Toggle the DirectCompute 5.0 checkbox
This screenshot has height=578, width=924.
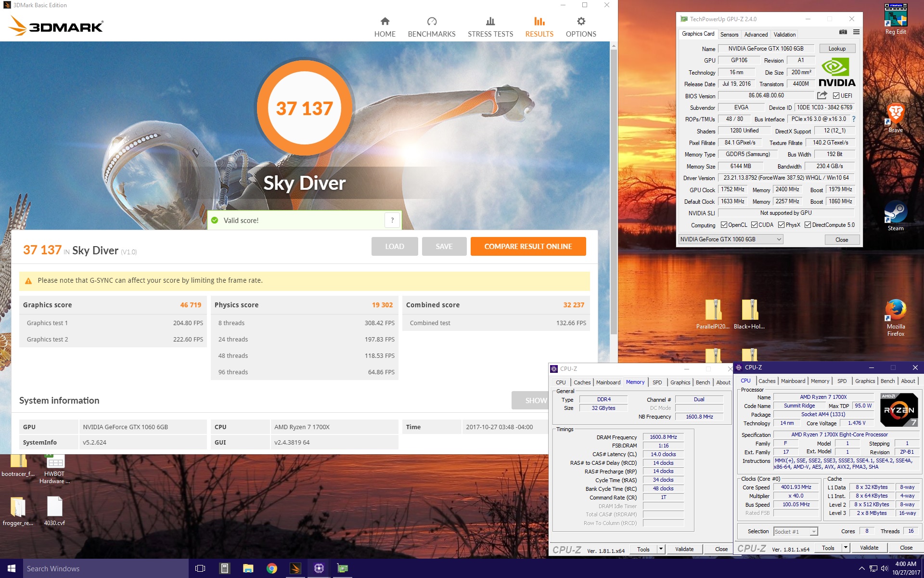point(808,225)
